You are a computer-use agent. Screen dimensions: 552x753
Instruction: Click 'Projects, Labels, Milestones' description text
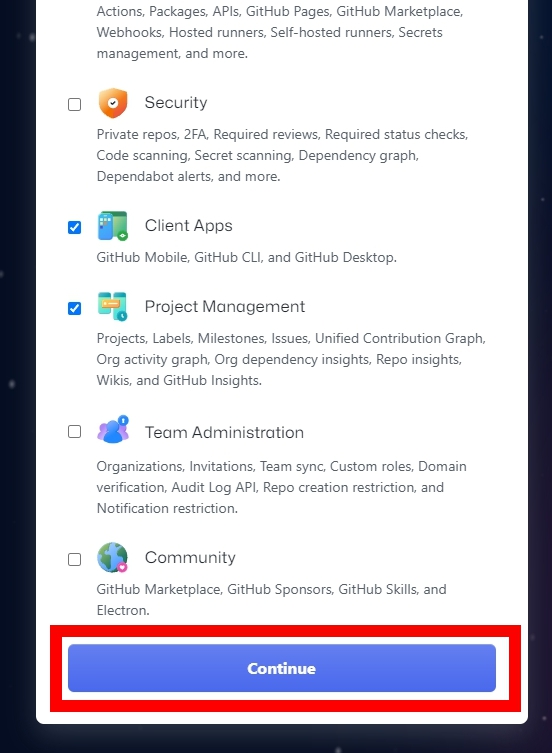point(291,359)
